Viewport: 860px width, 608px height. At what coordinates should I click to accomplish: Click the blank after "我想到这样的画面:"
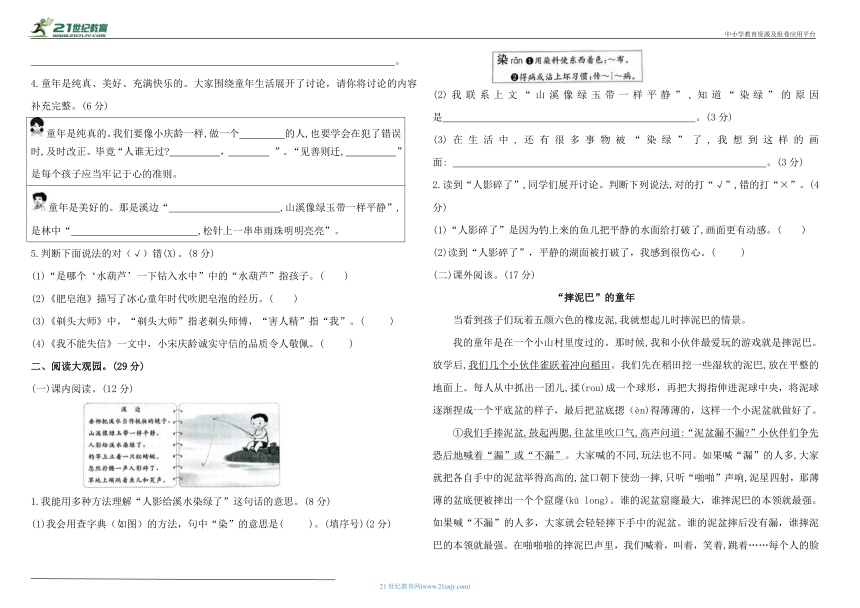coord(609,162)
